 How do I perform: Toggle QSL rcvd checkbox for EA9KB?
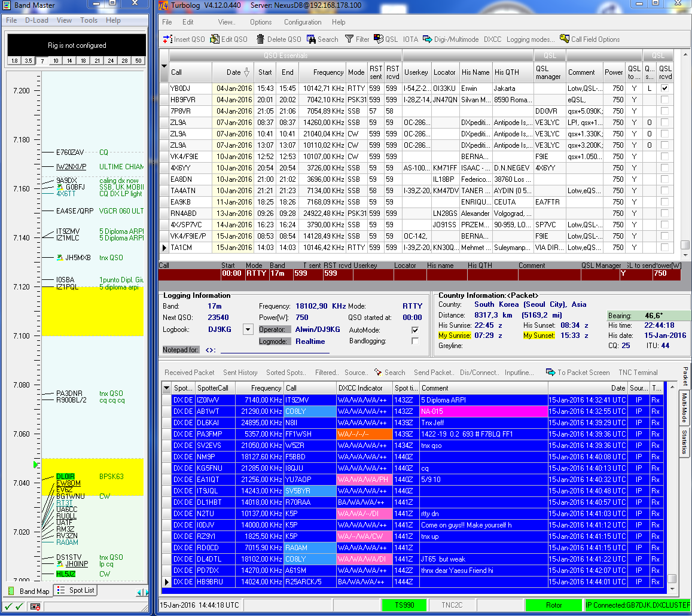click(664, 202)
